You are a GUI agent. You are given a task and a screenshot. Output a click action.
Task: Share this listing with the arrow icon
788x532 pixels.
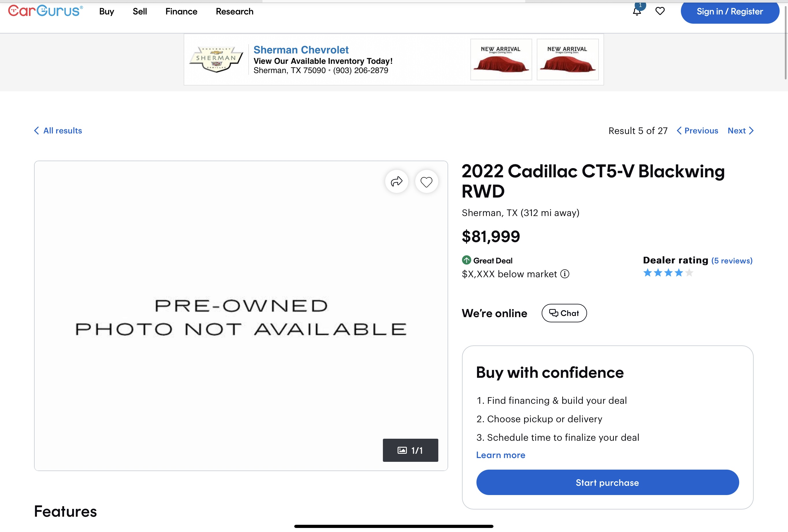point(396,181)
